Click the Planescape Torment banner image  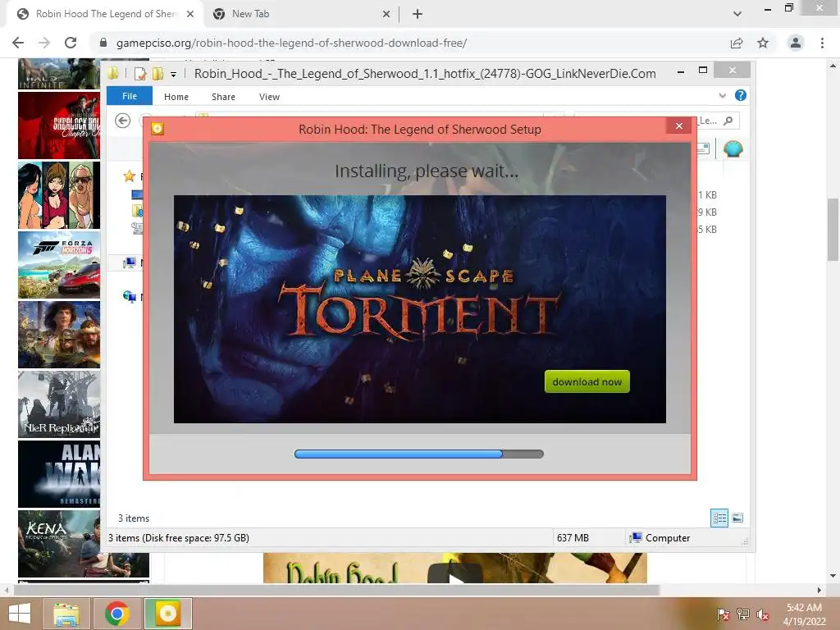click(x=419, y=309)
